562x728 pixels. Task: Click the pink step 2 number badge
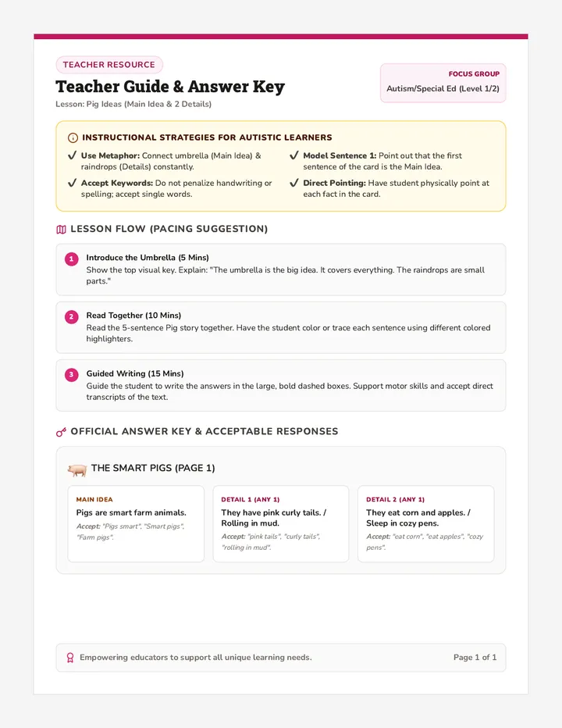(72, 316)
